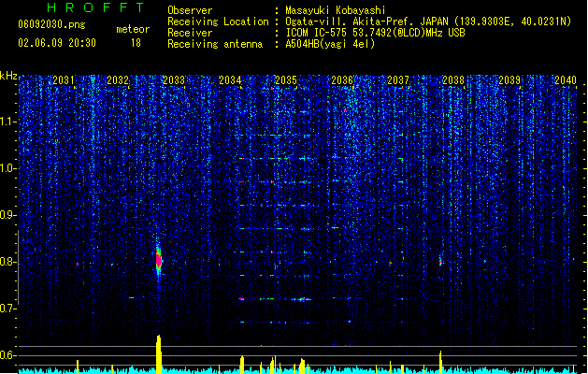
Task: Click the meteor count value 18
Action: coord(136,43)
